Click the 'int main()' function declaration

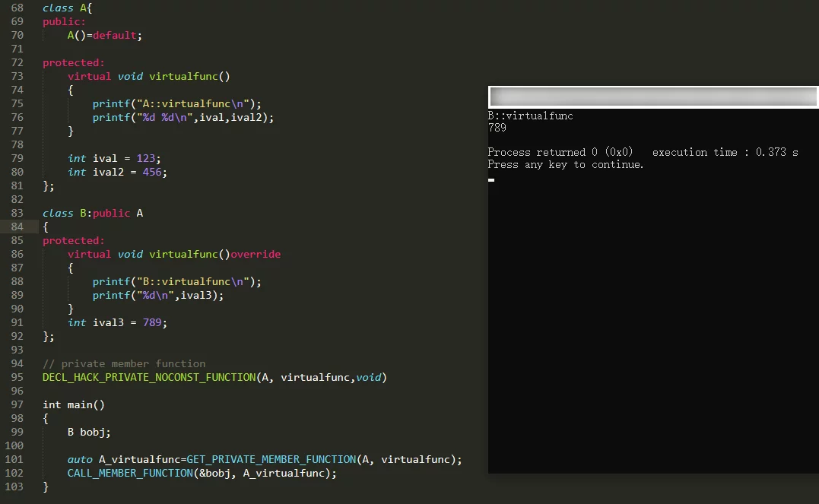74,404
